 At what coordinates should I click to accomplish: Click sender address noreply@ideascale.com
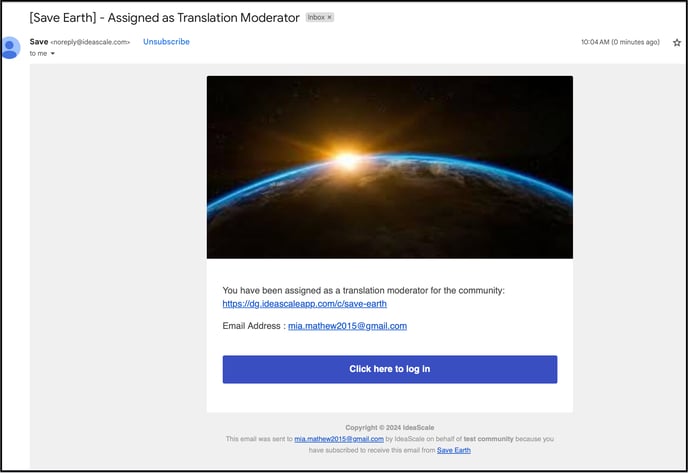[90, 42]
